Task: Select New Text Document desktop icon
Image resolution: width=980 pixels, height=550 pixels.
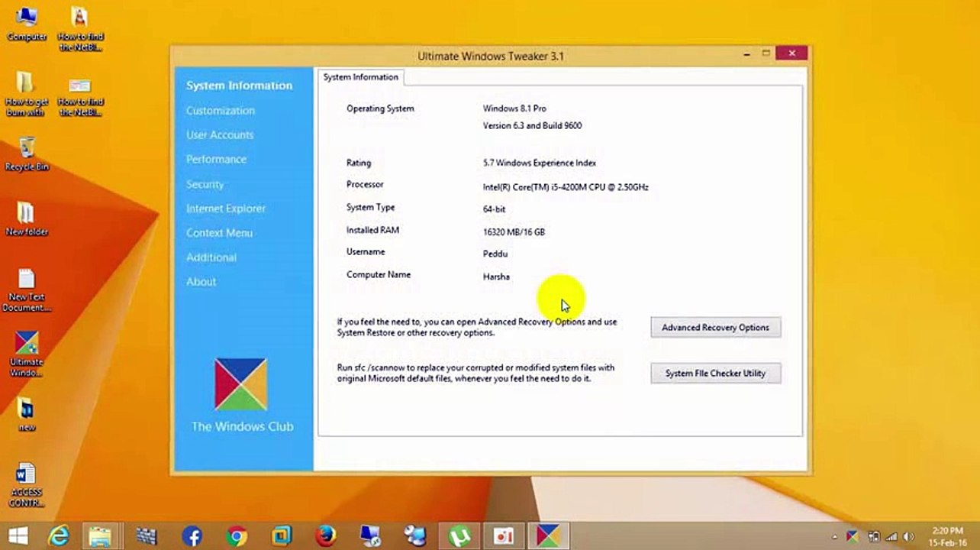Action: pos(27,290)
